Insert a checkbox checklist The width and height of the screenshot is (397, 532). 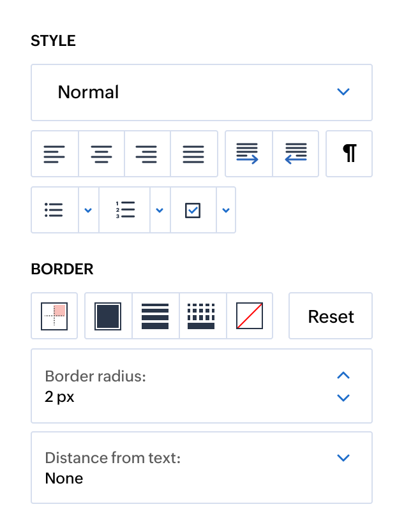[193, 210]
